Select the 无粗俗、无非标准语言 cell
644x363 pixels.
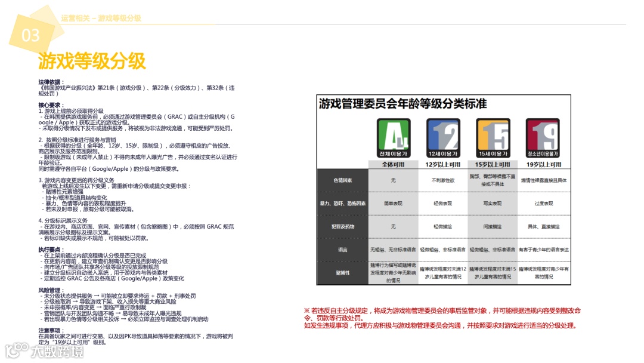pyautogui.click(x=394, y=250)
